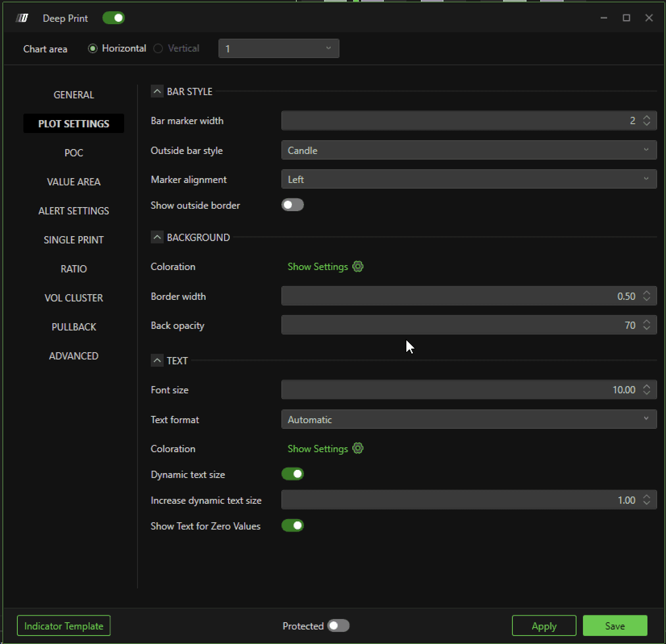Switch to the VALUE AREA tab
666x644 pixels.
coord(74,182)
